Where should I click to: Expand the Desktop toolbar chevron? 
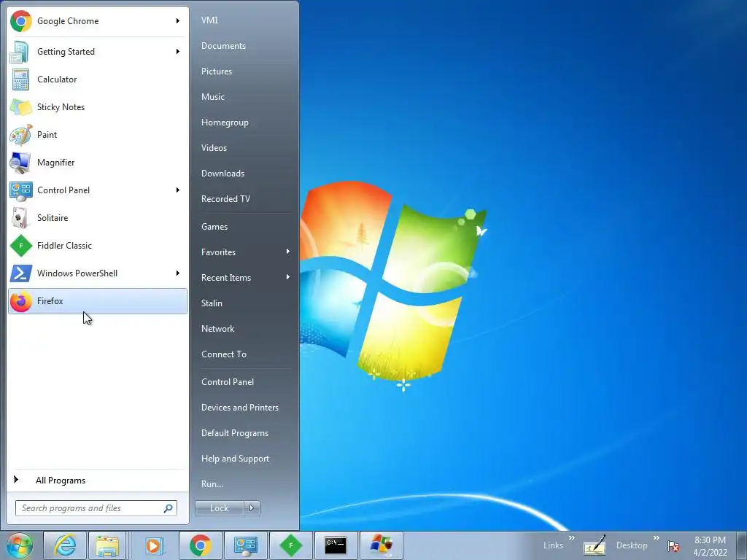click(x=656, y=538)
